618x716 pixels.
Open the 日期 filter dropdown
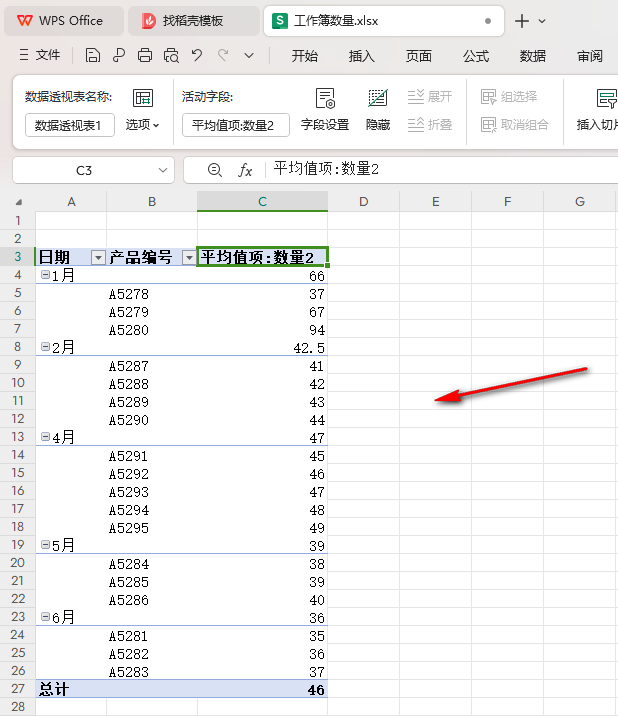click(98, 258)
